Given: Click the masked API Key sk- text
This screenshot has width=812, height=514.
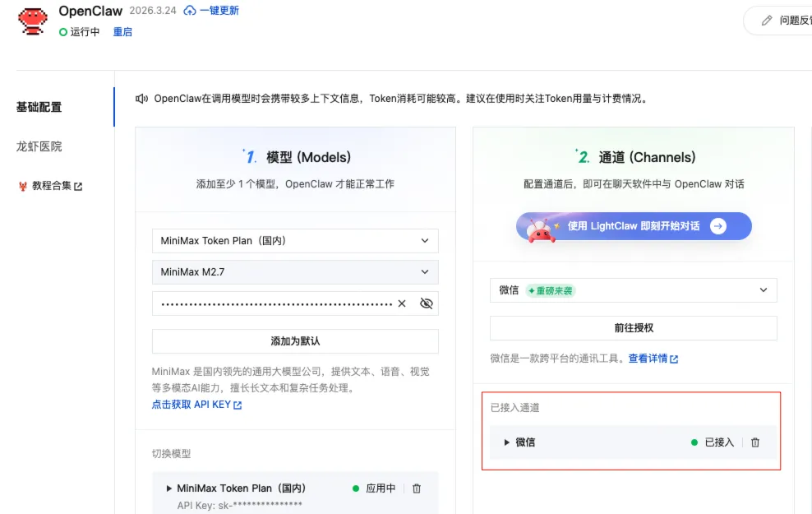Looking at the screenshot, I should point(240,505).
